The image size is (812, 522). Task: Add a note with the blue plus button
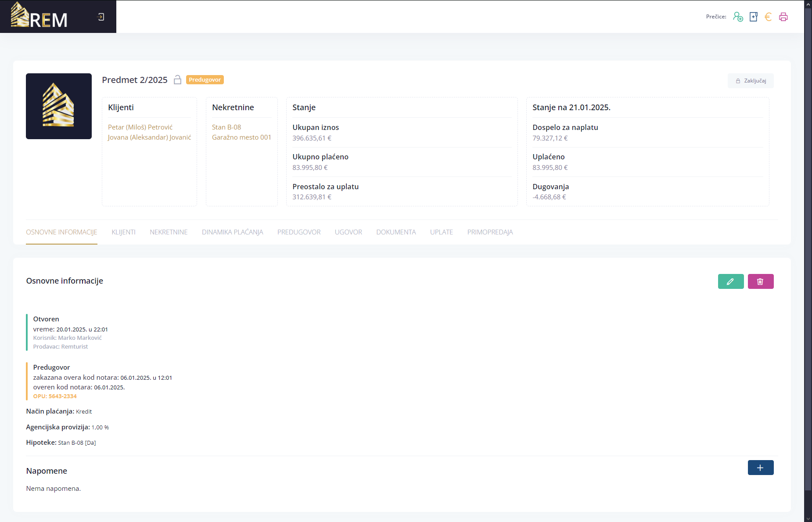pos(761,468)
